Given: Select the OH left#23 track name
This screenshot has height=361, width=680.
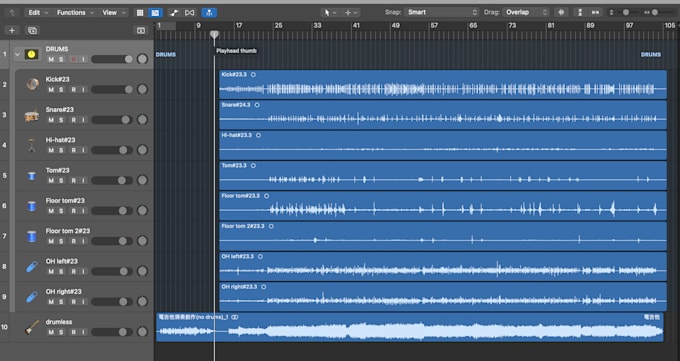Looking at the screenshot, I should tap(62, 261).
